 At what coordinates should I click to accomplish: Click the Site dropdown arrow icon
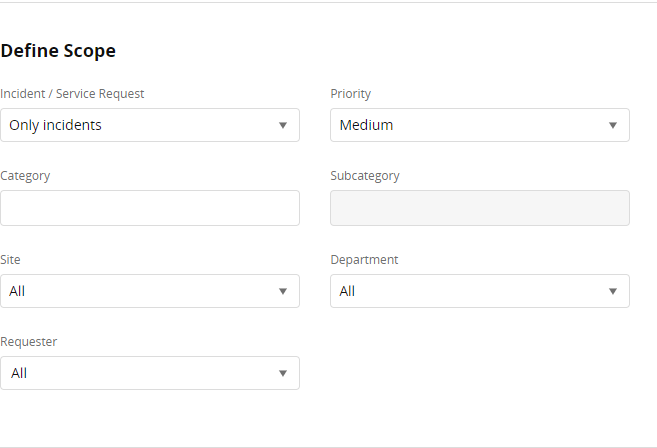pyautogui.click(x=283, y=292)
